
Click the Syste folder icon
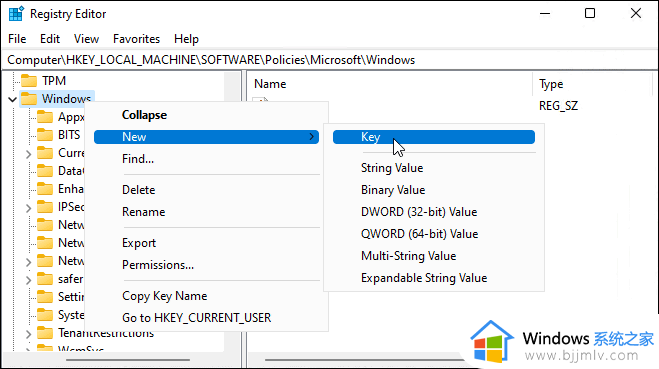click(45, 315)
